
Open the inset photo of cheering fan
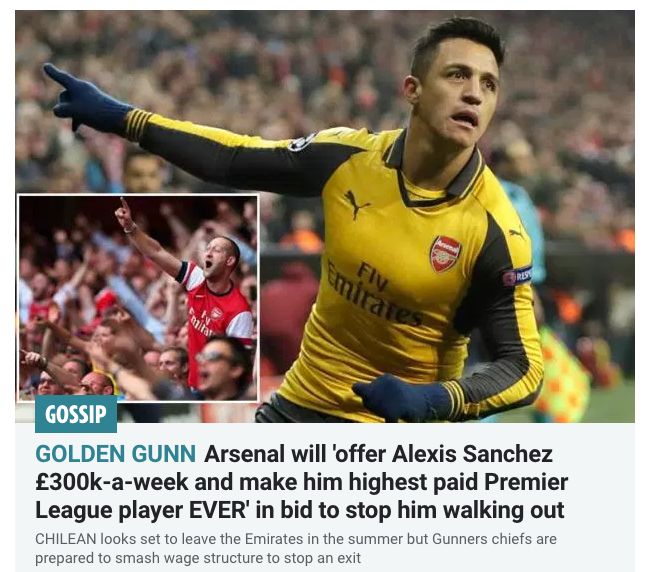pyautogui.click(x=138, y=298)
